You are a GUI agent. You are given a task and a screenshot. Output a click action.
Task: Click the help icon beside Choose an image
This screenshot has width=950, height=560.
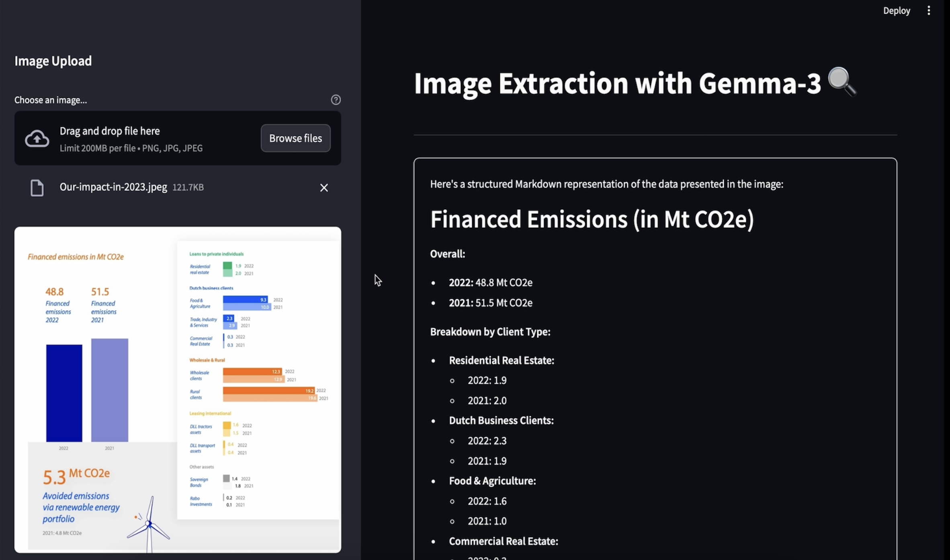[336, 100]
